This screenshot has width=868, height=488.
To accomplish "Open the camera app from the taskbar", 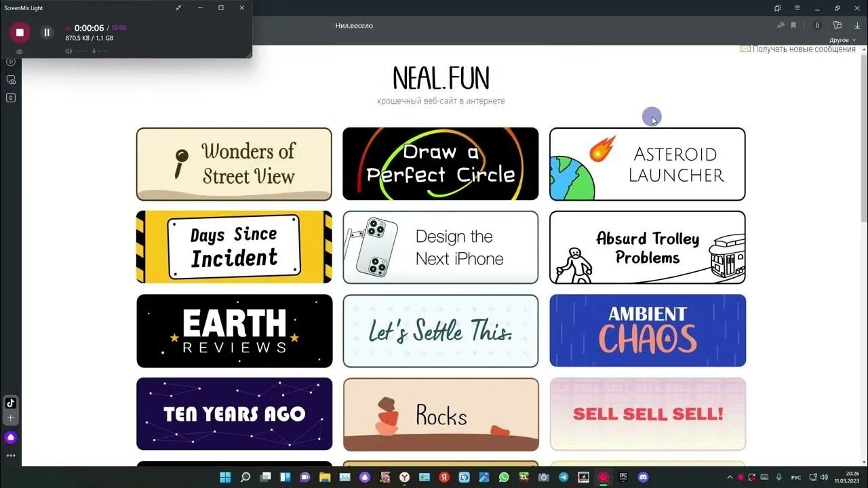I will pos(543,477).
